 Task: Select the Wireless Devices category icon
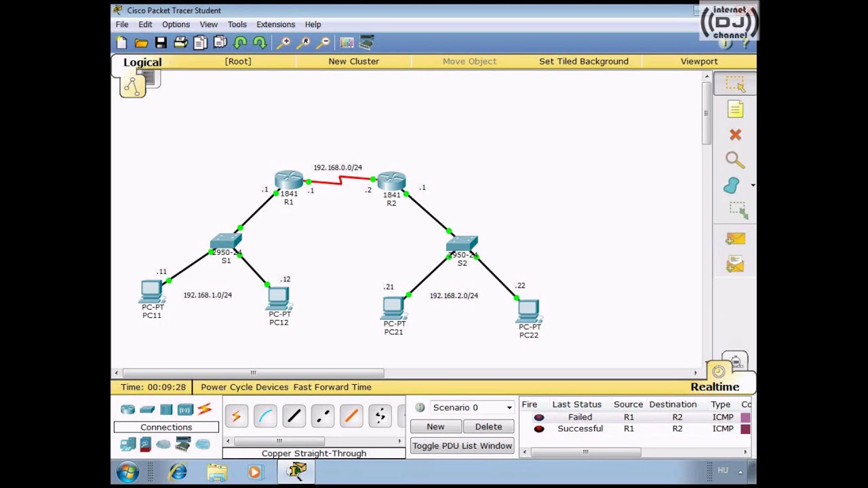click(x=185, y=409)
